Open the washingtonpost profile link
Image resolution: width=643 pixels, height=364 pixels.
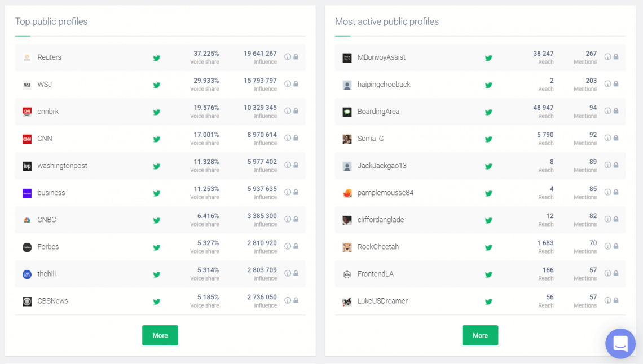62,166
